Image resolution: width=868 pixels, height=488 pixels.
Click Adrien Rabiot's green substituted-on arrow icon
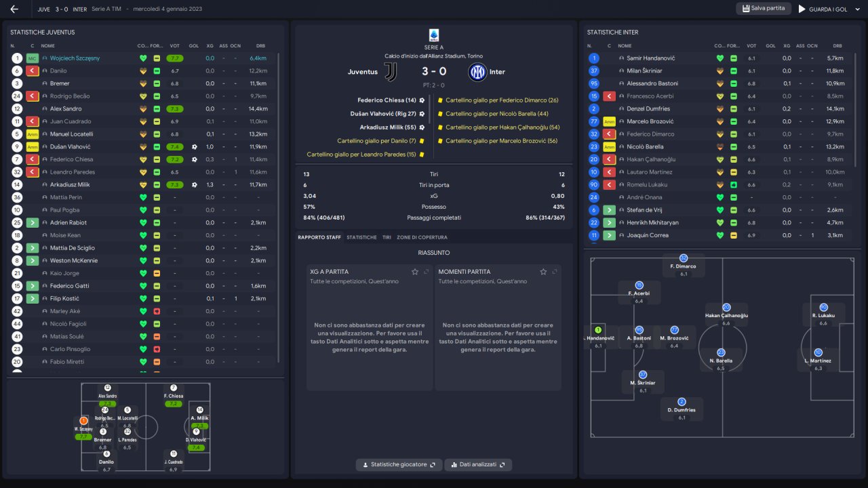[x=33, y=223]
